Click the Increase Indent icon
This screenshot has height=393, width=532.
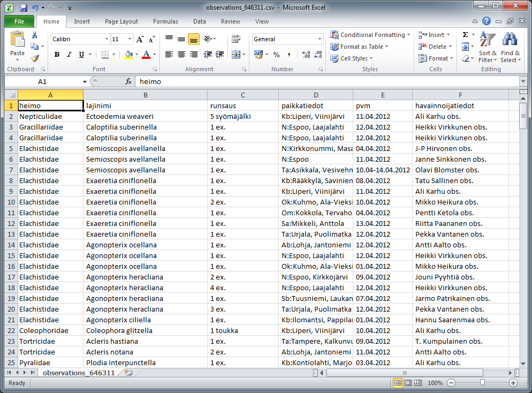pyautogui.click(x=220, y=54)
